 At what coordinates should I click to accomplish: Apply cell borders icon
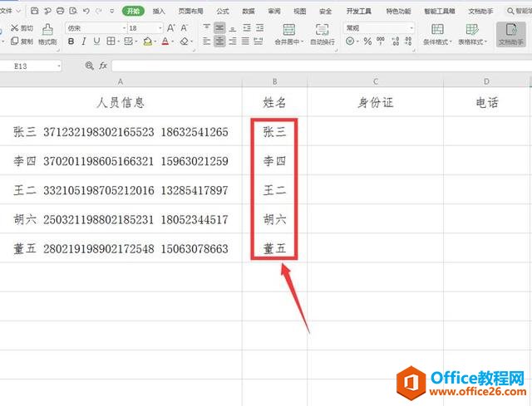[x=111, y=42]
